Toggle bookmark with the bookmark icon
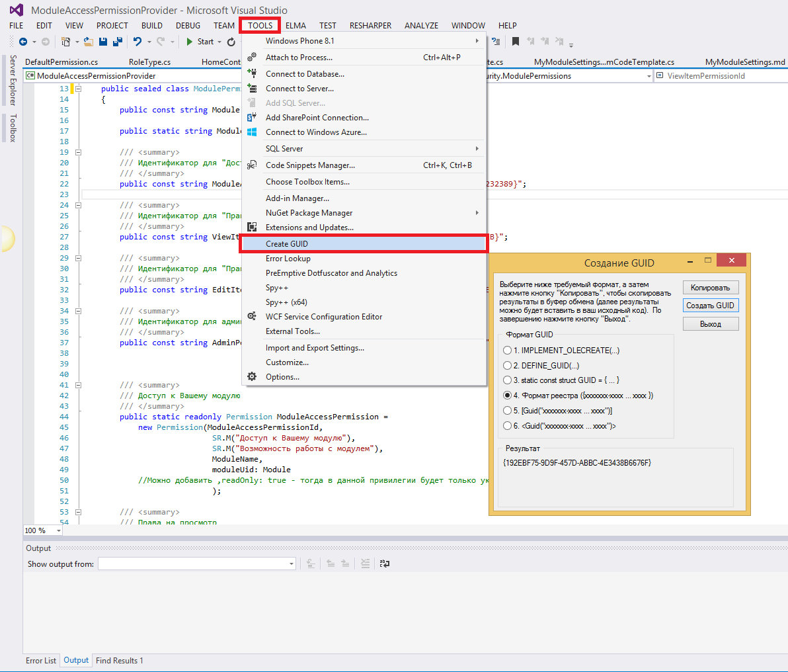This screenshot has width=788, height=672. coord(516,41)
